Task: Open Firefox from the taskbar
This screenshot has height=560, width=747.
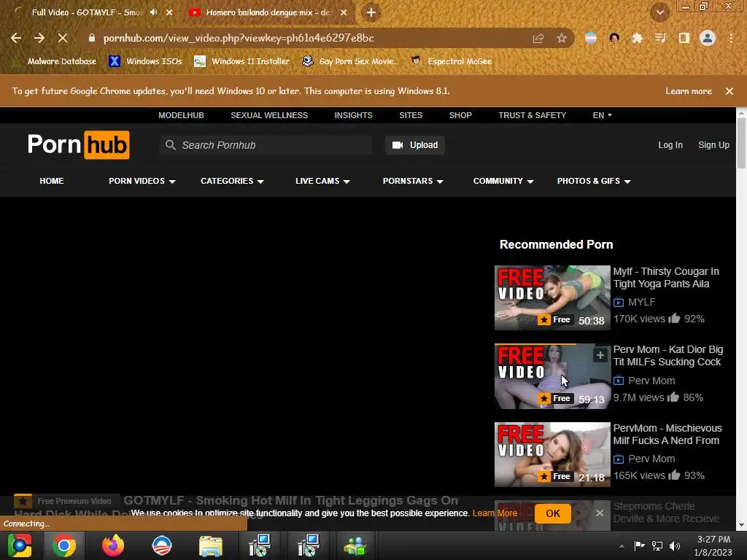Action: point(113,545)
